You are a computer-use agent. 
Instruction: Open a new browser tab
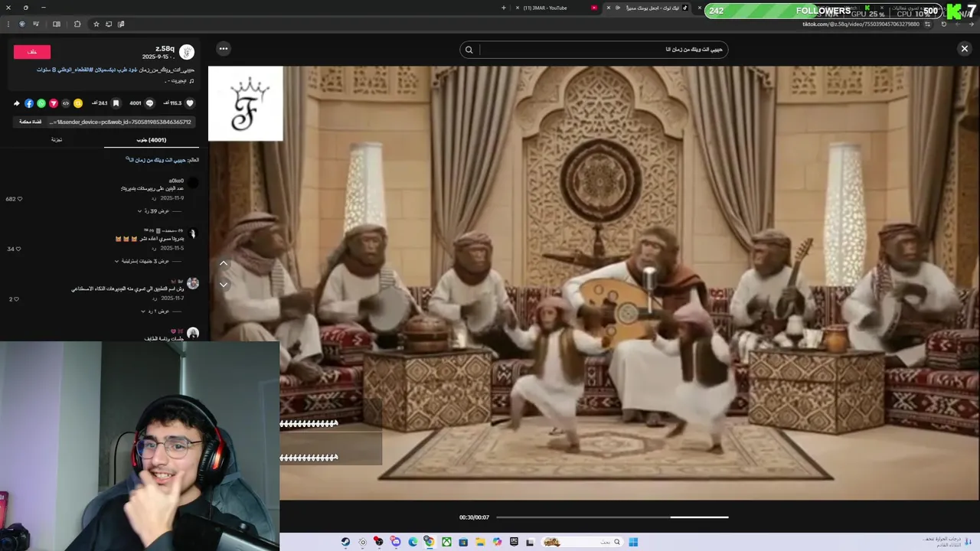click(x=503, y=8)
